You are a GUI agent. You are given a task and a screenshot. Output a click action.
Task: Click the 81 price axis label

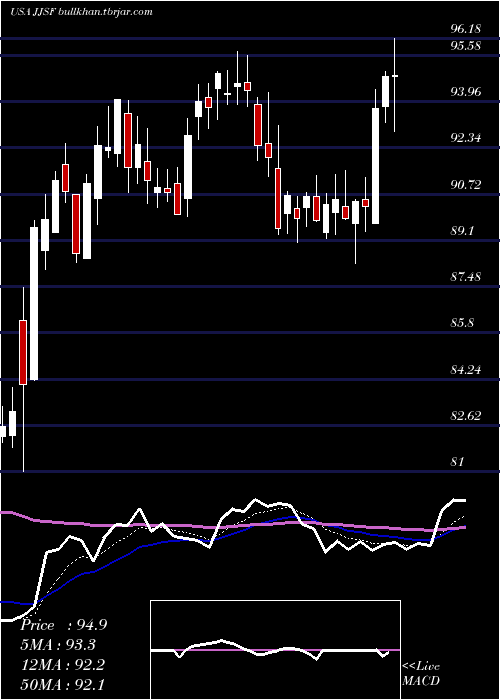(457, 462)
